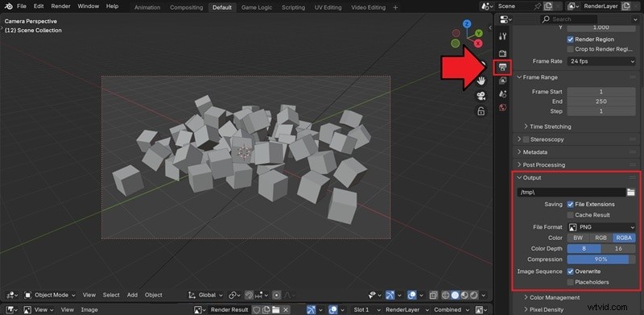Viewport: 644px width, 315px height.
Task: Toggle proportional editing icon in viewport header
Action: pyautogui.click(x=277, y=295)
